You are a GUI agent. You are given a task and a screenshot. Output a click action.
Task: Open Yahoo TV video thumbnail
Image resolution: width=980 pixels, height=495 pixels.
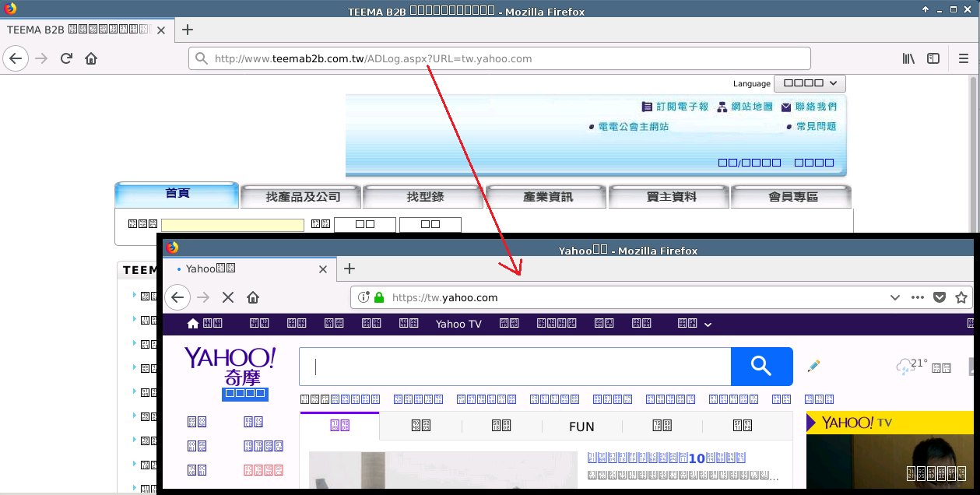click(x=888, y=462)
